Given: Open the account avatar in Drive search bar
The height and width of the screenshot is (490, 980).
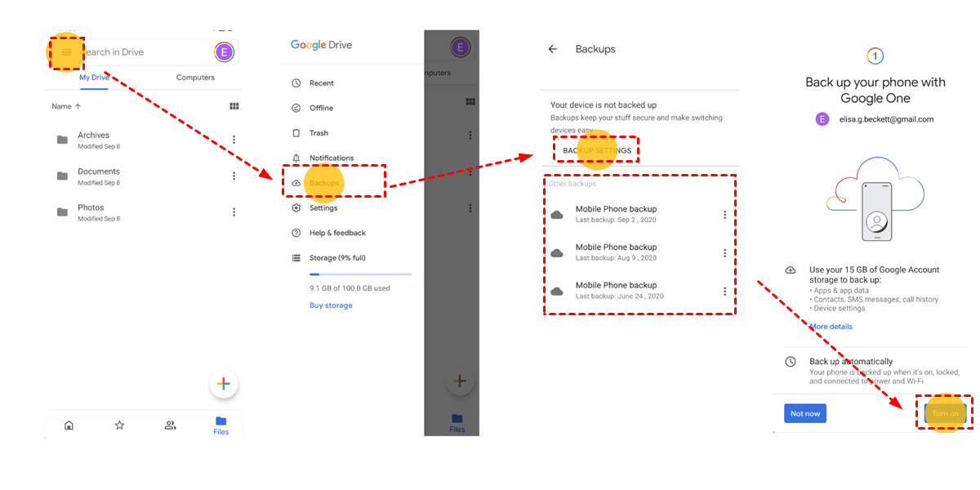Looking at the screenshot, I should coord(224,52).
